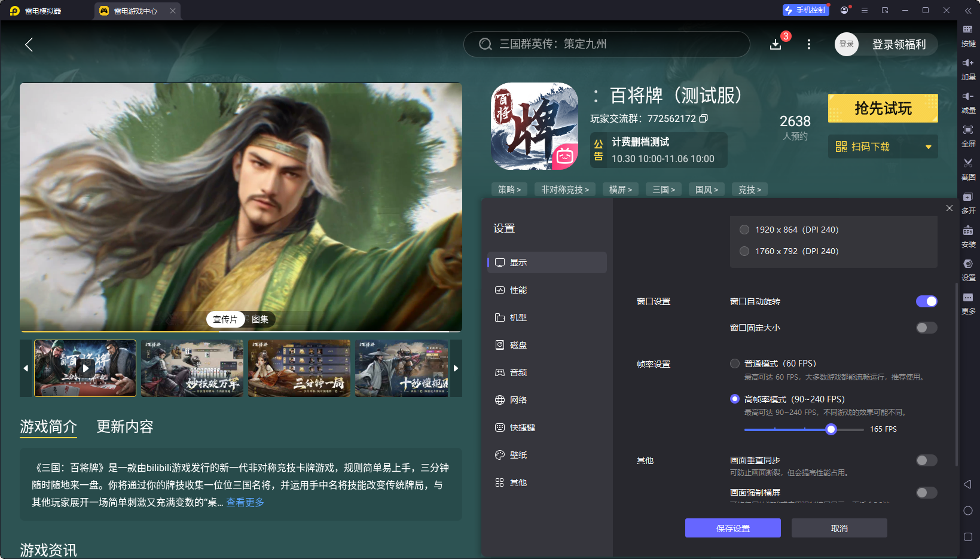The image size is (980, 559).
Task: Expand the 策略 game tag
Action: click(509, 189)
